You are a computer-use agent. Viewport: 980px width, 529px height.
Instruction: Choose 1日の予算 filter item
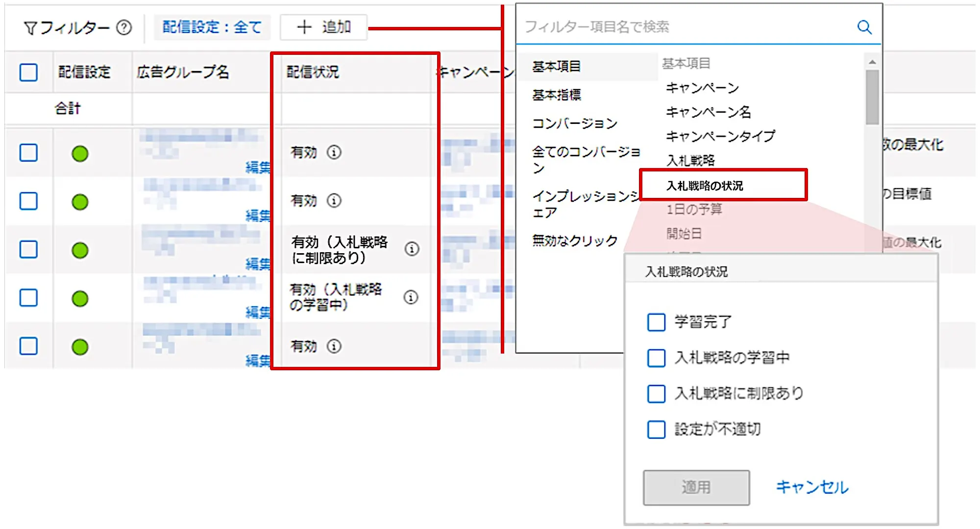tap(694, 210)
